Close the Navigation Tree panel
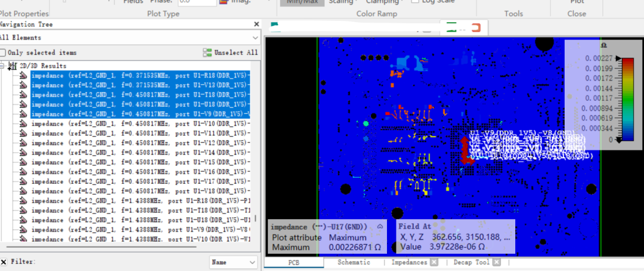The image size is (644, 271). [x=256, y=24]
